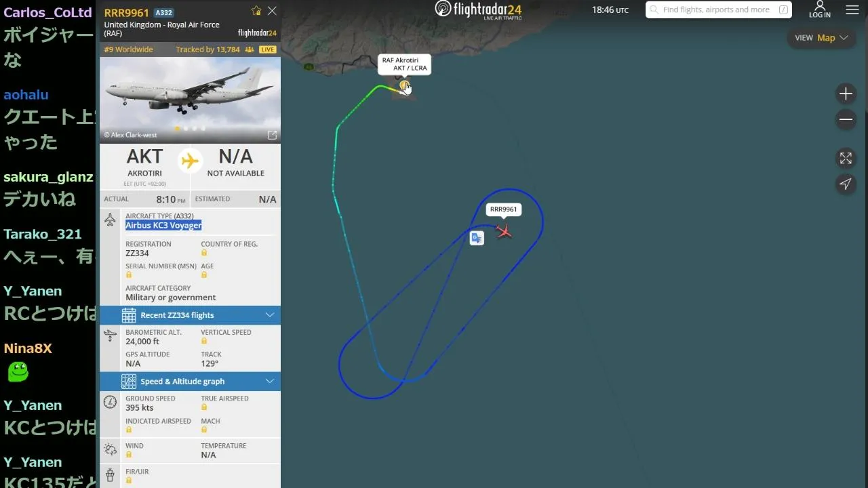Click the unlock icon next to Registration country

click(204, 253)
